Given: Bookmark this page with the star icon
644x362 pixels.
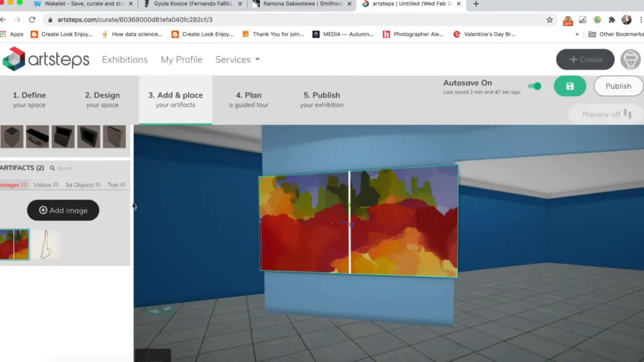Looking at the screenshot, I should pyautogui.click(x=549, y=20).
